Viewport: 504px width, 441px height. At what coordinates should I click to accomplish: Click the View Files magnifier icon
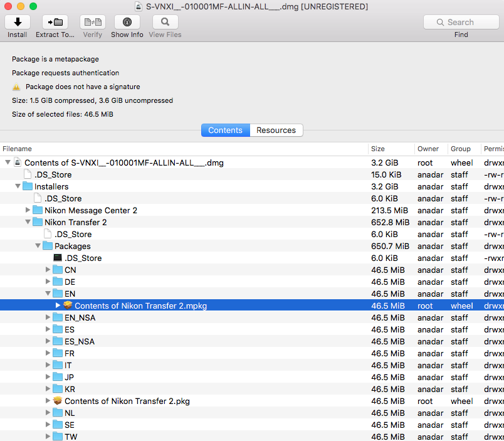(165, 22)
